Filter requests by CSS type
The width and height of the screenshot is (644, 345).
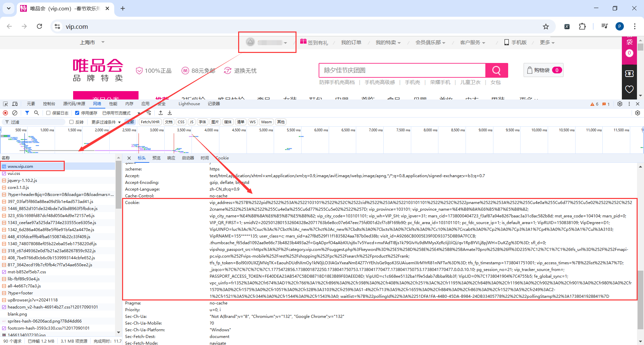181,122
